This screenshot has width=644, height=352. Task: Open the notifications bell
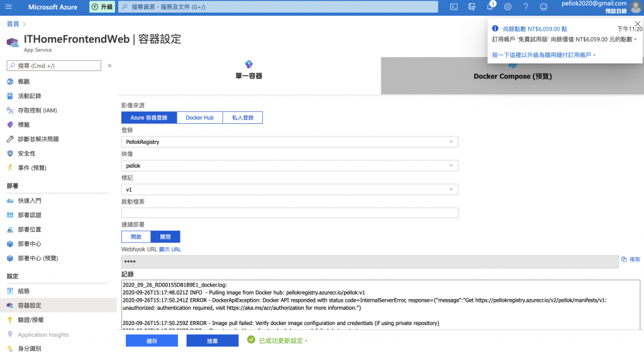[x=489, y=7]
